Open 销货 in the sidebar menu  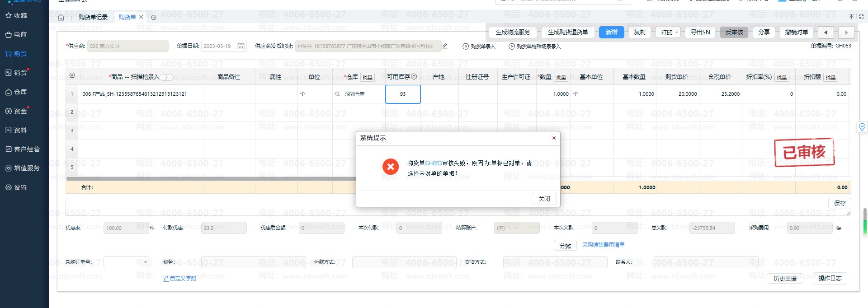(20, 73)
